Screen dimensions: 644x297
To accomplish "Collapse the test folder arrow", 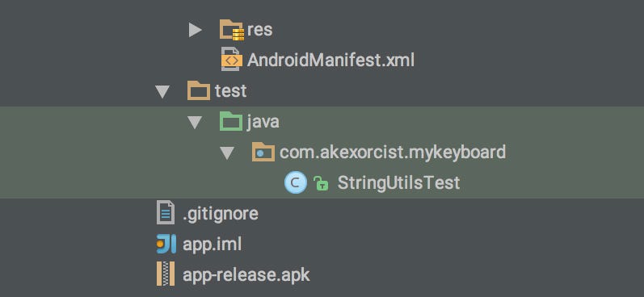I will point(162,91).
